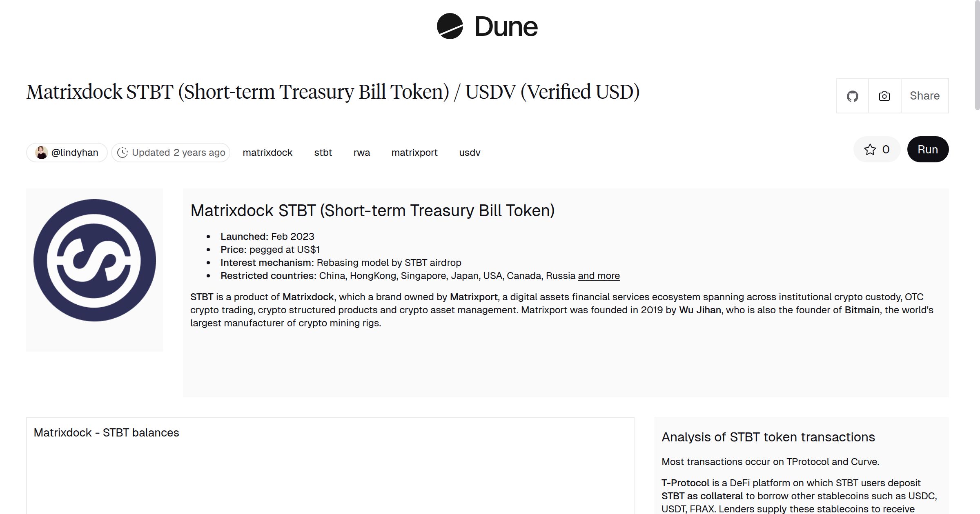980x514 pixels.
Task: Select the "rwa" tag
Action: click(361, 152)
